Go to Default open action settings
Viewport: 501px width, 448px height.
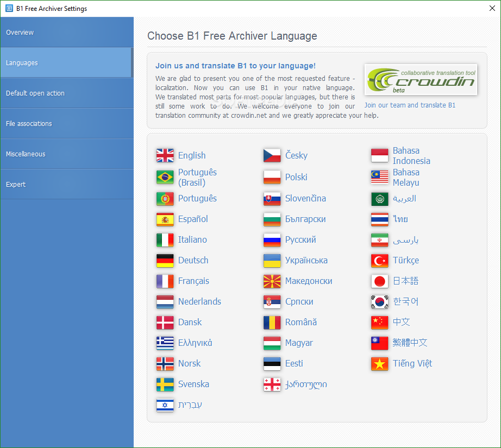coord(67,93)
